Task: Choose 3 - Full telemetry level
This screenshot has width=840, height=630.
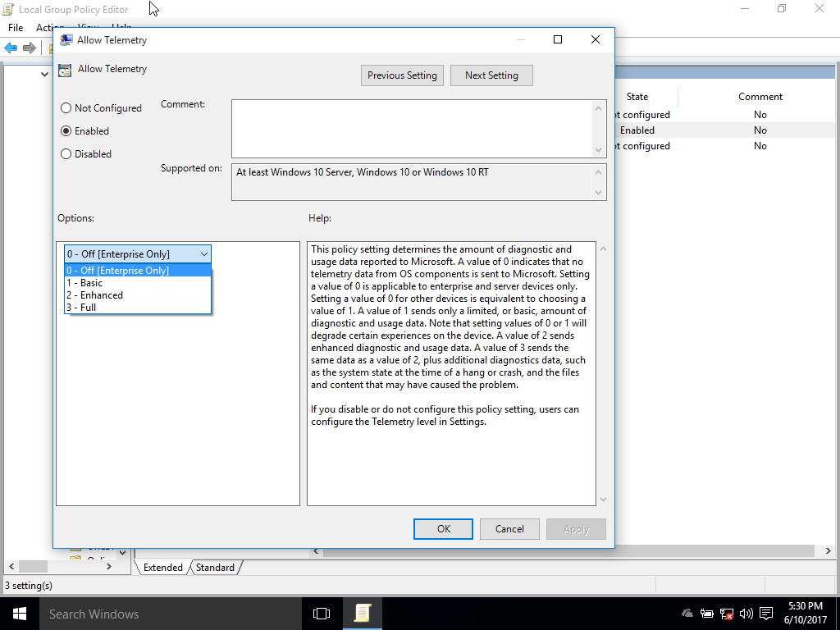Action: click(x=138, y=308)
